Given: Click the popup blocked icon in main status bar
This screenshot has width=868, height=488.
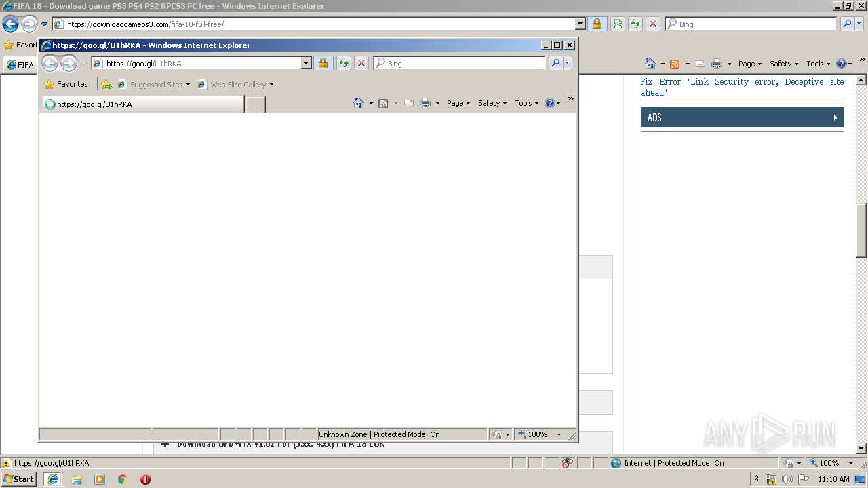Looking at the screenshot, I should (568, 463).
